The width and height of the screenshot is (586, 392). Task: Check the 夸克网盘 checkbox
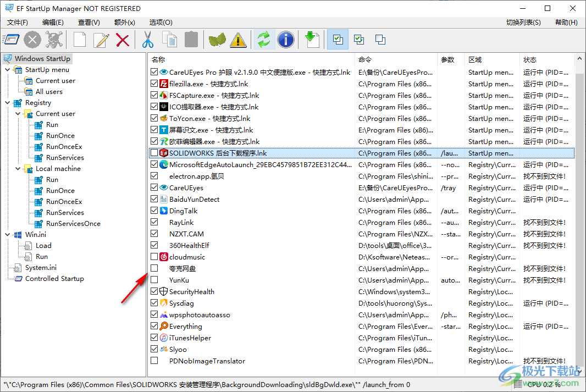point(154,268)
